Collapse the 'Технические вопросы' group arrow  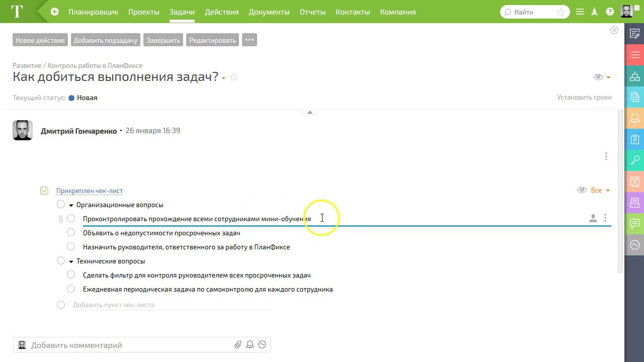71,261
